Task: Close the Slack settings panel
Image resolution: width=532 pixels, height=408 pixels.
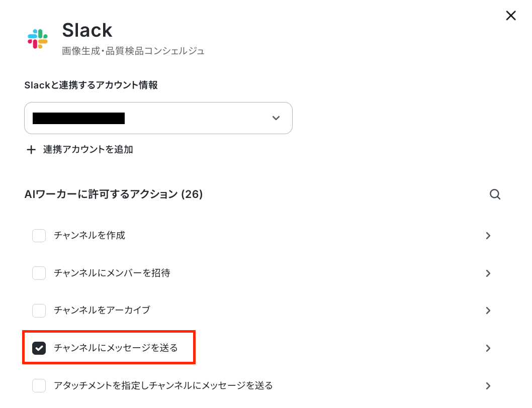Action: coord(510,16)
